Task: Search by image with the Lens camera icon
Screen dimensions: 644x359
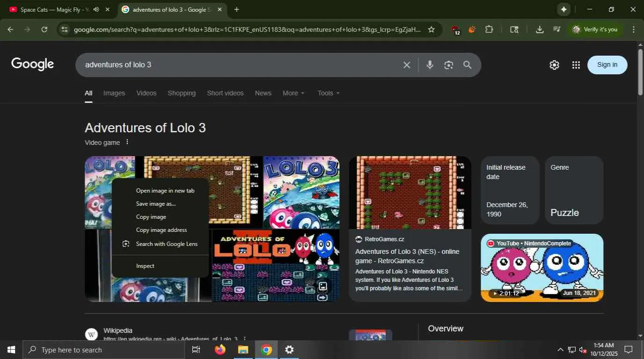Action: pos(448,65)
